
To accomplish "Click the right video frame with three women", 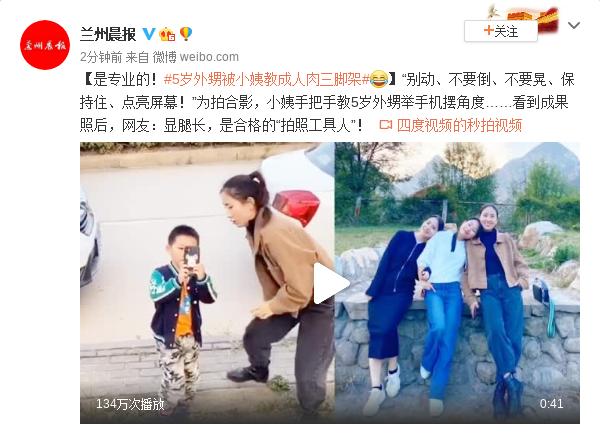I will click(457, 283).
